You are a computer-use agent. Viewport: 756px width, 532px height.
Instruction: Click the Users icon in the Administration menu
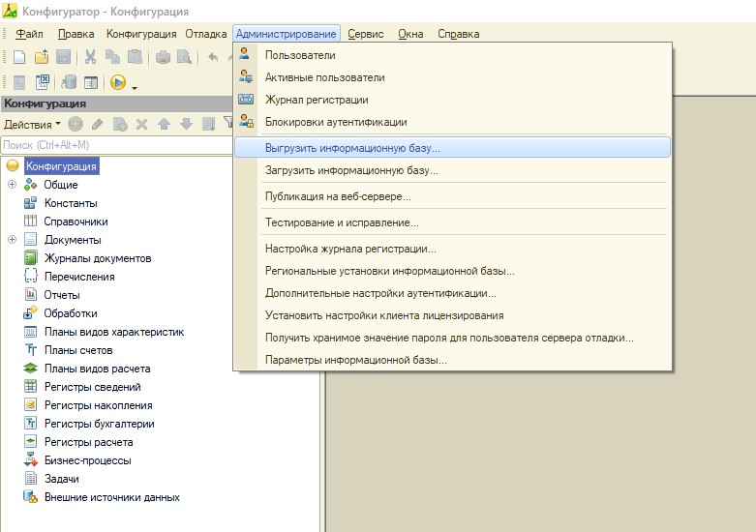tap(246, 55)
